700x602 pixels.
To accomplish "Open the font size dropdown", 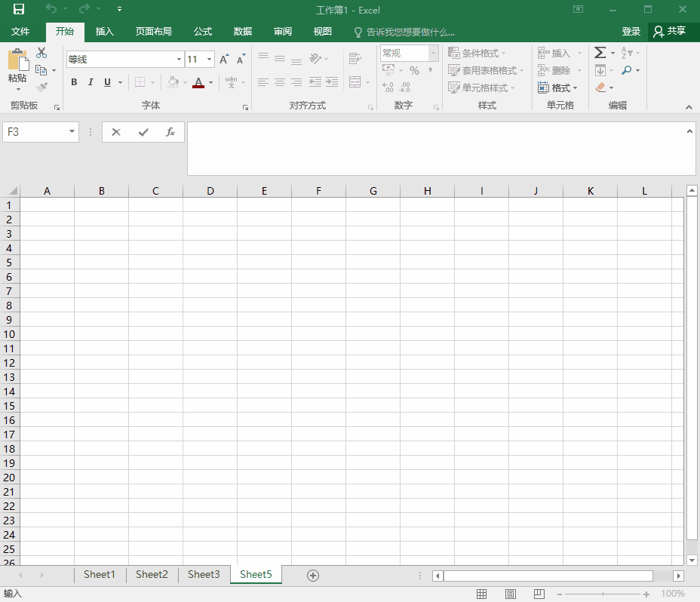I will (210, 59).
